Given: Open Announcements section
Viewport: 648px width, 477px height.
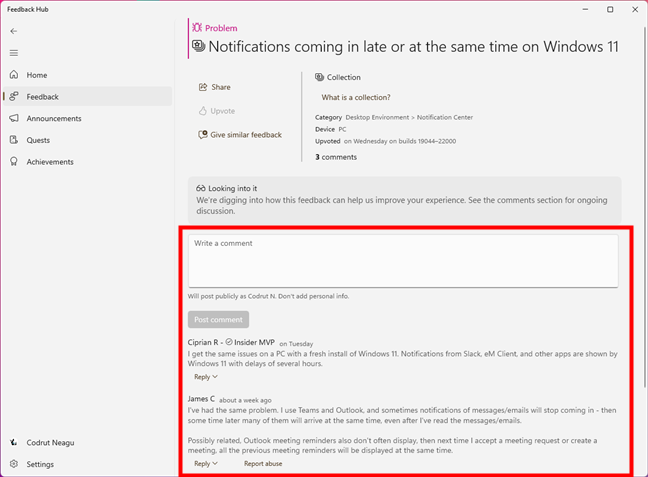Looking at the screenshot, I should click(88, 118).
